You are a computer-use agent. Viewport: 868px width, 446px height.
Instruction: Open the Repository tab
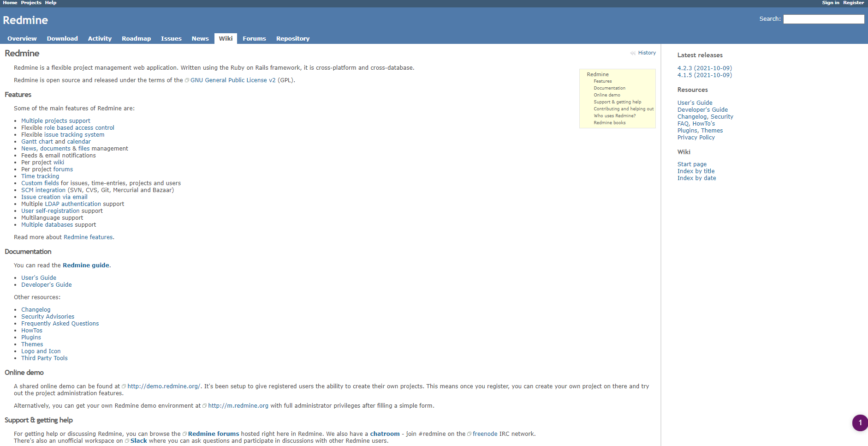pos(293,38)
